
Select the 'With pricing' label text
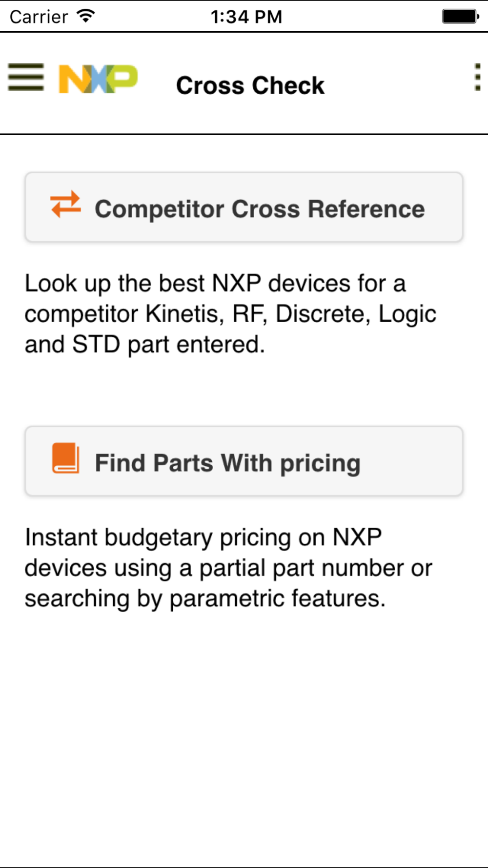coord(291,464)
